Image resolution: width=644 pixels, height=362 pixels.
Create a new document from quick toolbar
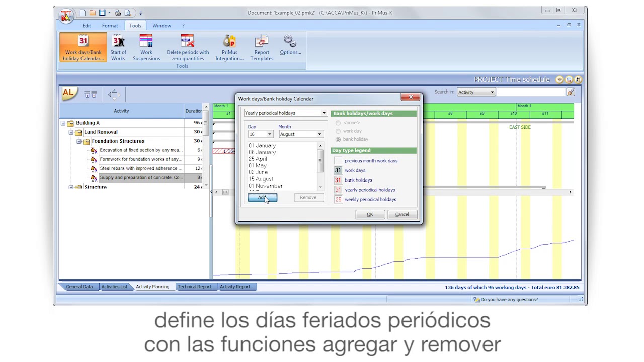(x=83, y=13)
